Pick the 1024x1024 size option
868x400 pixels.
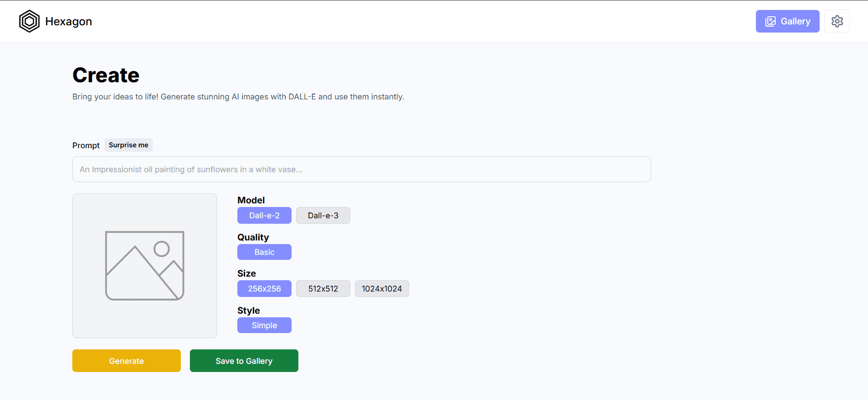tap(382, 289)
